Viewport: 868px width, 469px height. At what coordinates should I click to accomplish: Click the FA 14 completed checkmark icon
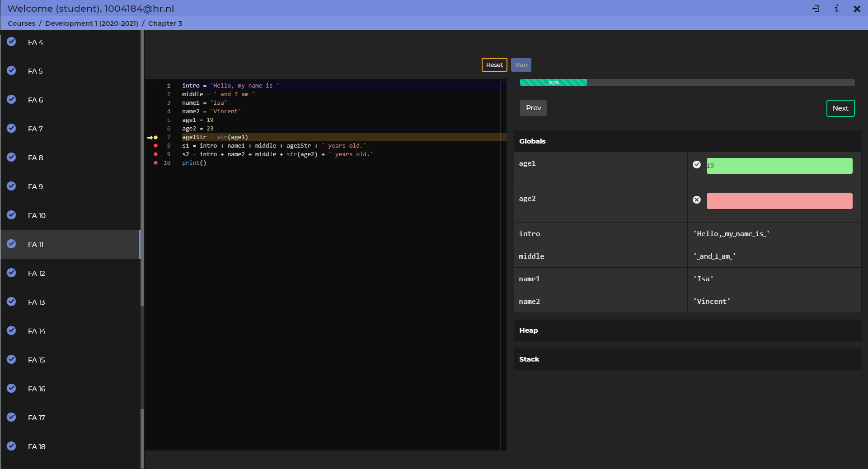point(12,330)
